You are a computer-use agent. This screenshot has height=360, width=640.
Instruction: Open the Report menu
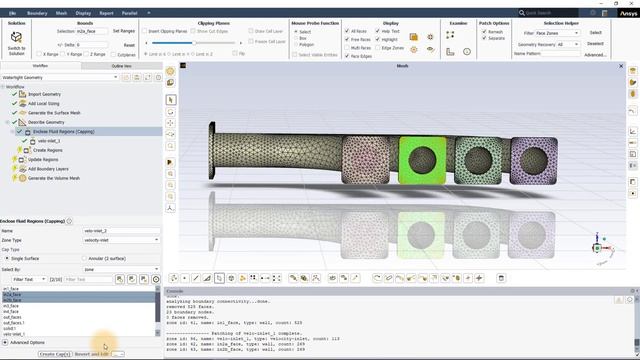(107, 13)
